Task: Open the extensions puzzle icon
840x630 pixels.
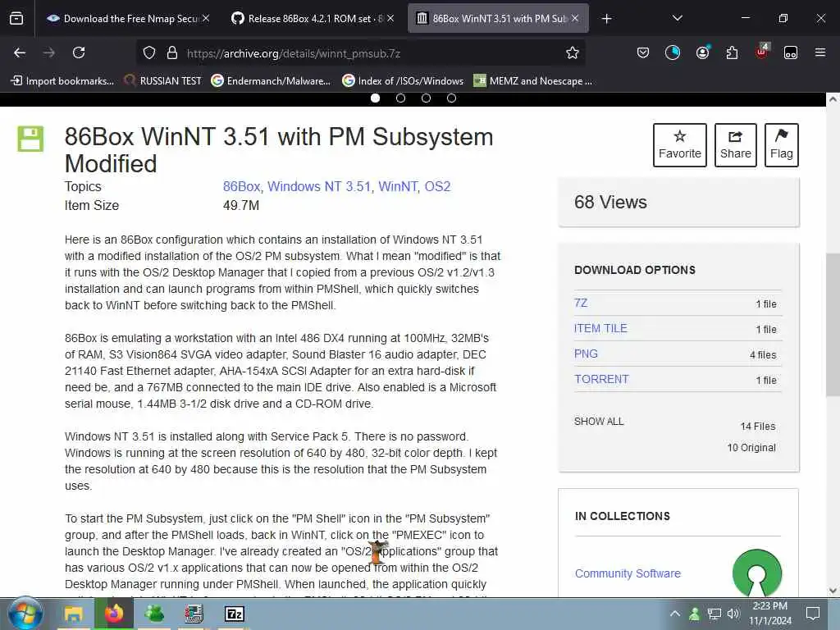Action: (x=732, y=52)
